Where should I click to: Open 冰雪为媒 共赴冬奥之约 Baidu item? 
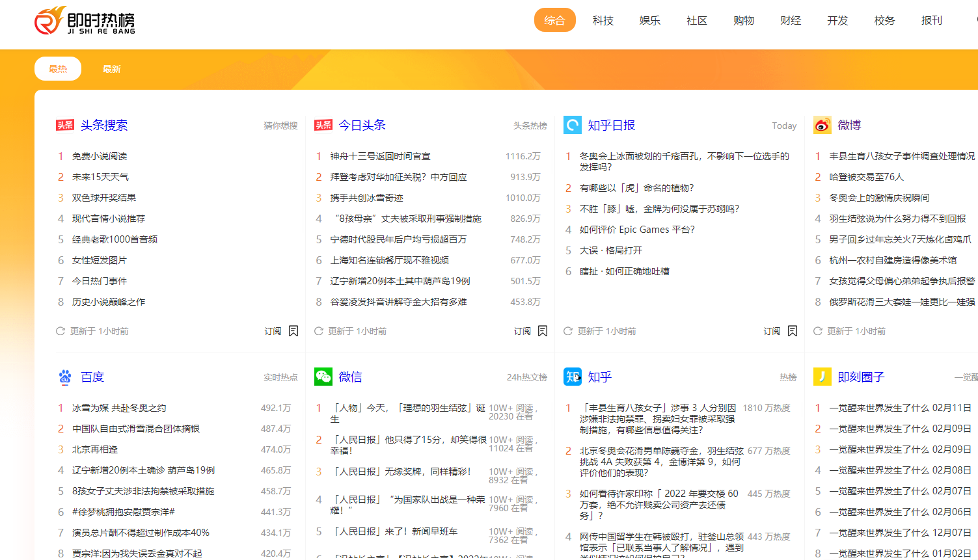(119, 408)
